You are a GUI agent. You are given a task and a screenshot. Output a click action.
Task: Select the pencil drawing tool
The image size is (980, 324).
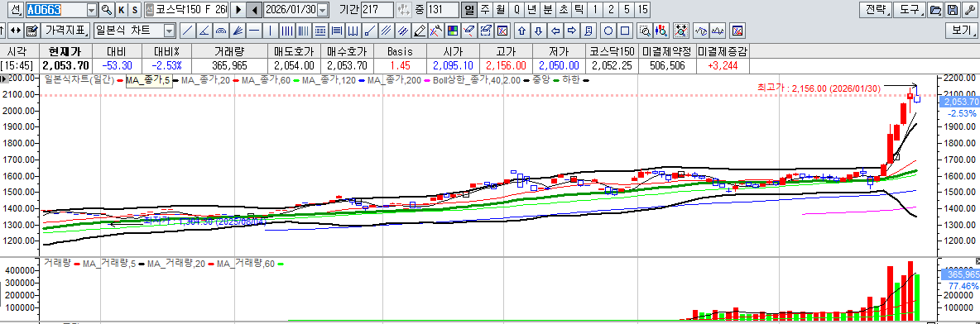(420, 30)
